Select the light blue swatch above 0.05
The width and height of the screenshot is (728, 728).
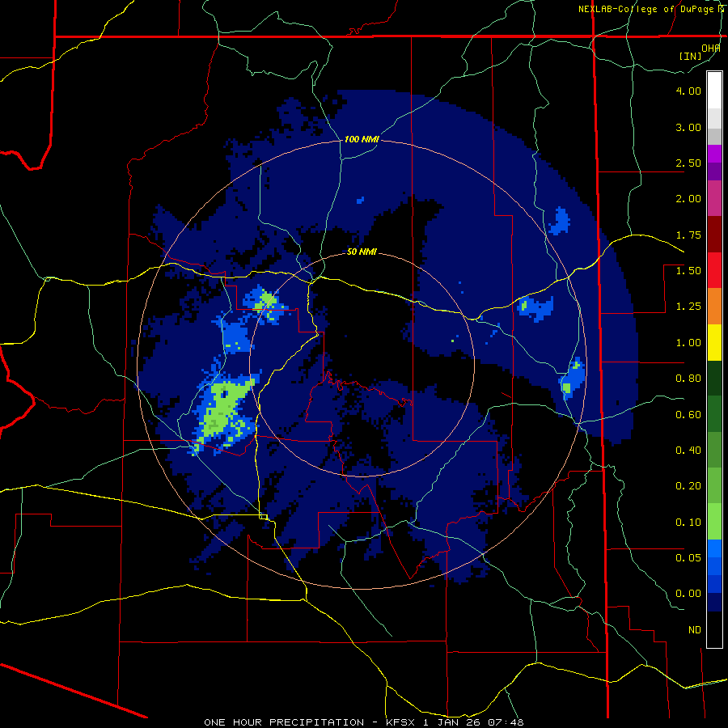(714, 548)
